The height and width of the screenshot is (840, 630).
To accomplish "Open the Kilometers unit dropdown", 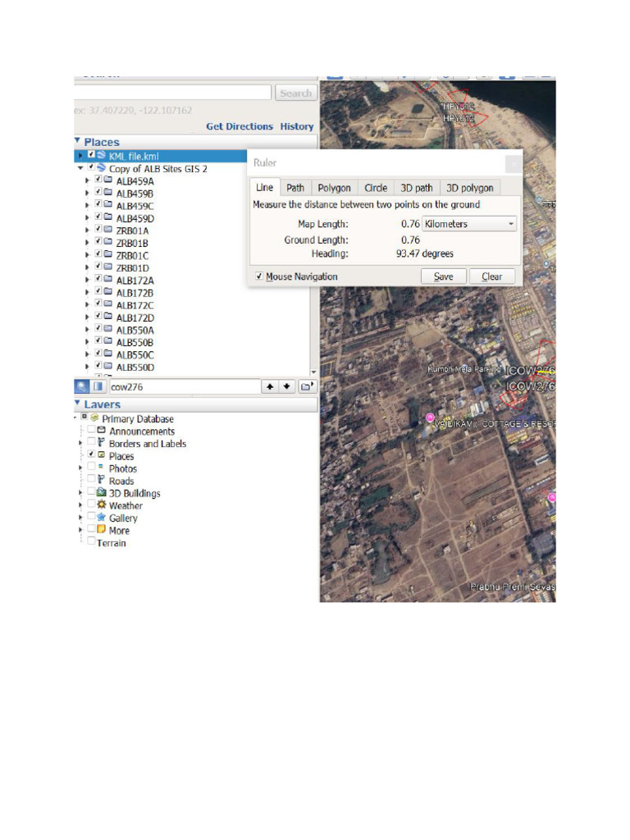I will 469,224.
